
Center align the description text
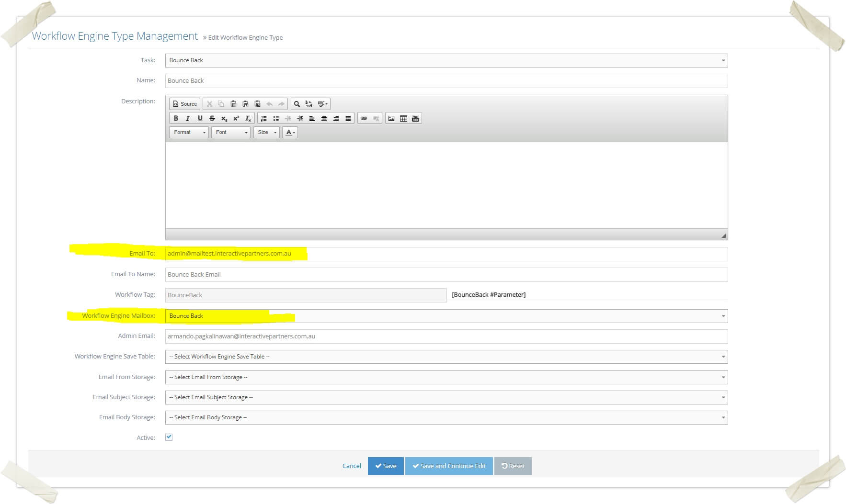(324, 118)
